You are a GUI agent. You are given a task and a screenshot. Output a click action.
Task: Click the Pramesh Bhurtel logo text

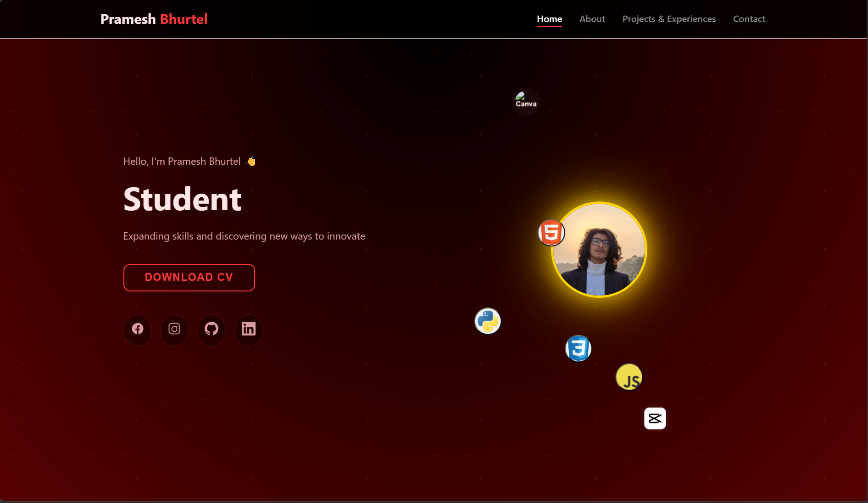[154, 19]
